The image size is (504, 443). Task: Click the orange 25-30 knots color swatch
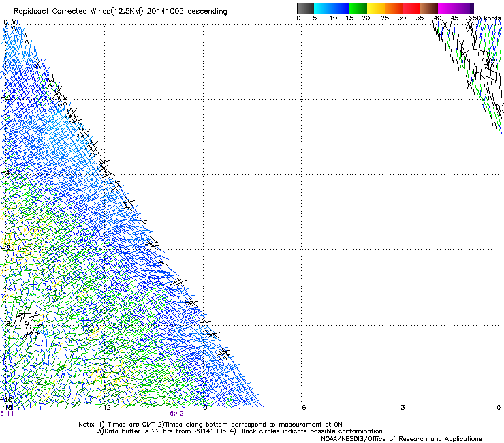click(394, 8)
